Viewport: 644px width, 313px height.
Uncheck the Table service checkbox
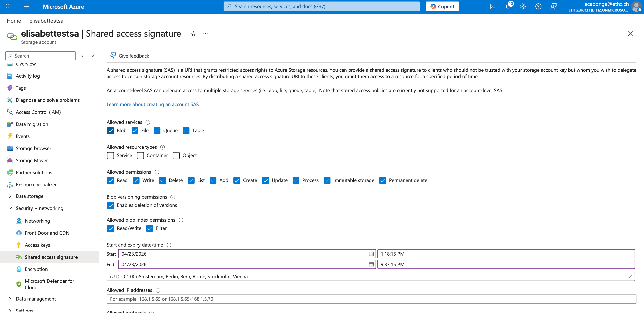coord(186,130)
